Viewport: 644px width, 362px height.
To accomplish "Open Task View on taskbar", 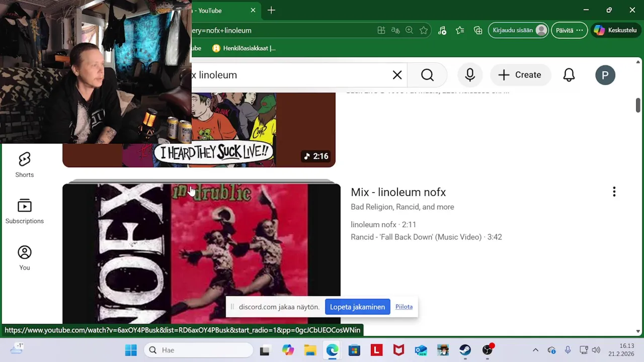I will [265, 350].
